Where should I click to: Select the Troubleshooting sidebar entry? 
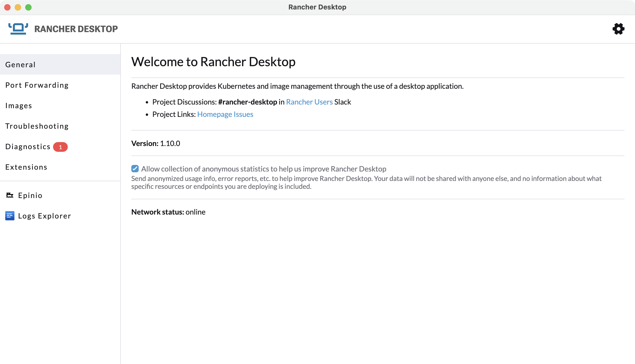pos(37,126)
